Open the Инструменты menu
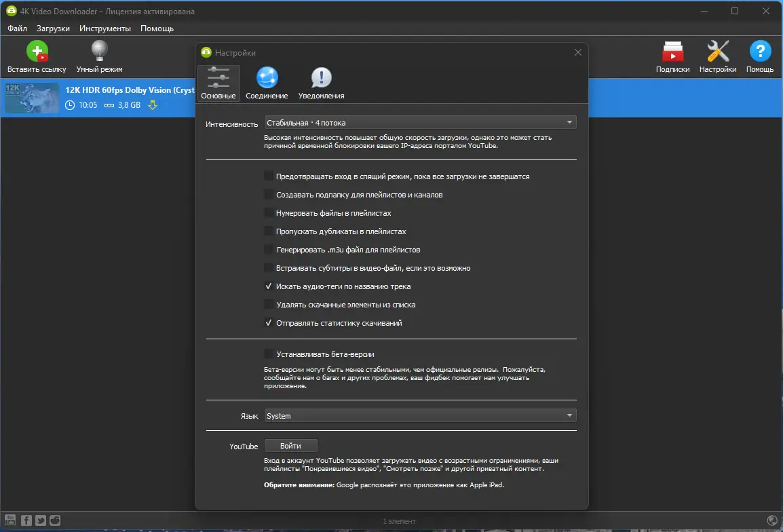Image resolution: width=783 pixels, height=532 pixels. [x=105, y=28]
